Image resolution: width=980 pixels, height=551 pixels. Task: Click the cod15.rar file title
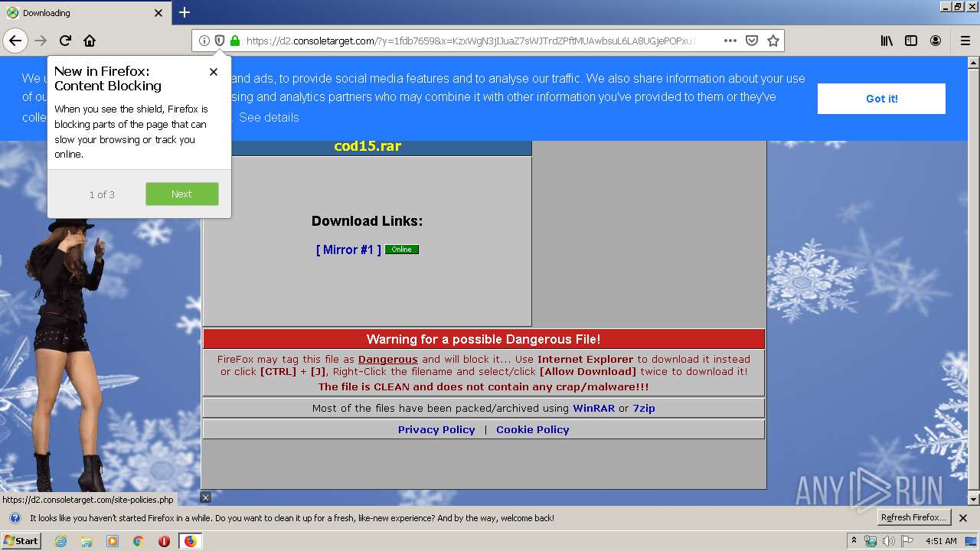[367, 146]
